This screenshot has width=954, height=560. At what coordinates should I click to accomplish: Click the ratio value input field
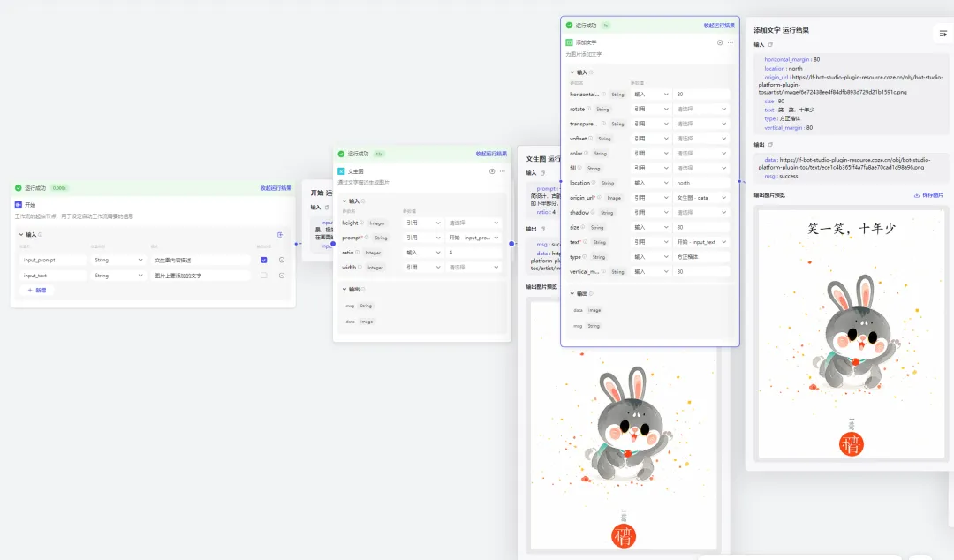pos(473,253)
